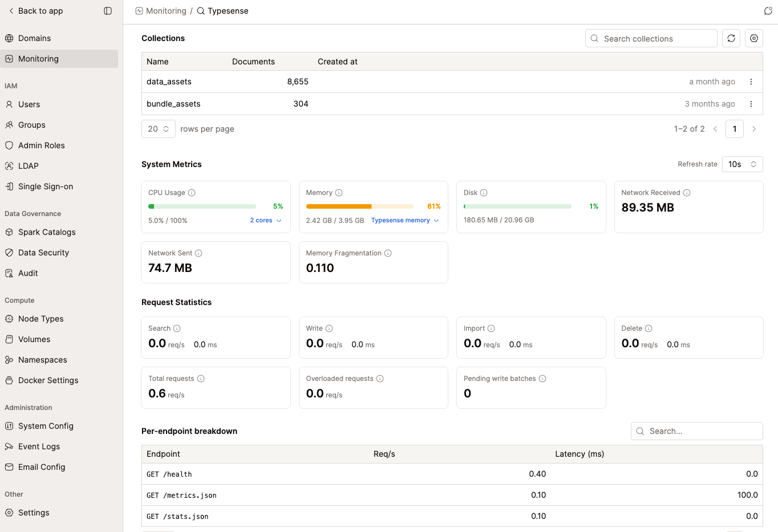The image size is (778, 532).
Task: Focus the per-endpoint Search field
Action: pos(697,431)
